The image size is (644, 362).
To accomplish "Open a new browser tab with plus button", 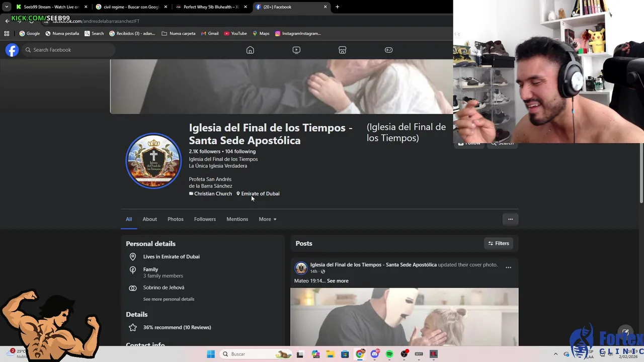I will pyautogui.click(x=337, y=7).
